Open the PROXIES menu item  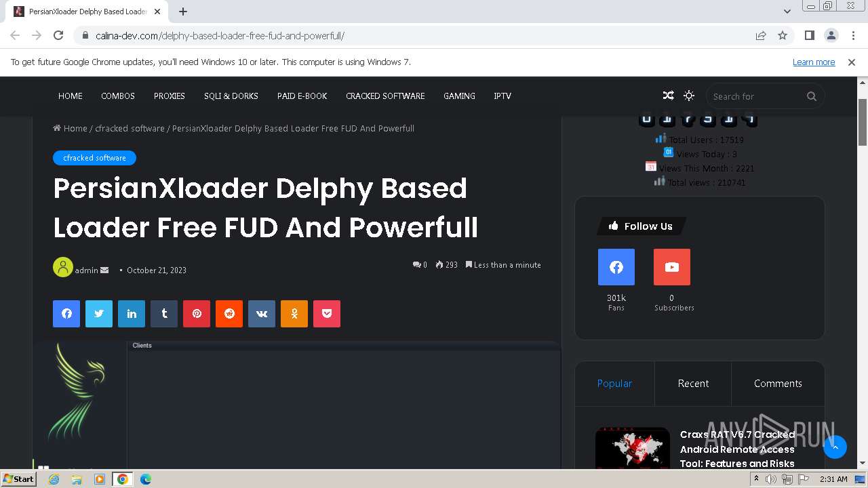[x=170, y=96]
